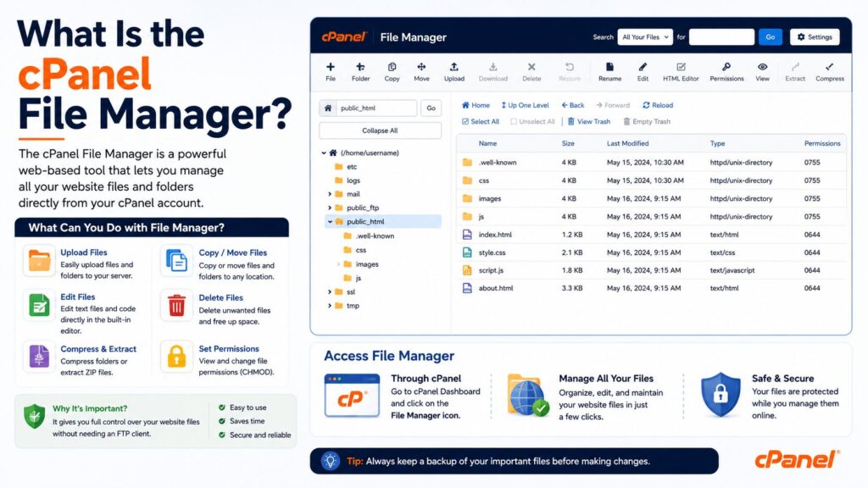868x488 pixels.
Task: Click the Upload toolbar icon
Action: click(454, 67)
